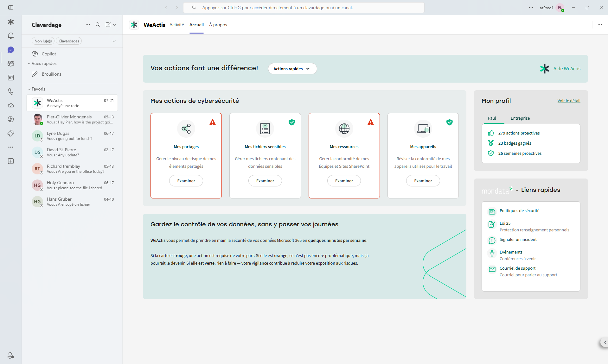The height and width of the screenshot is (364, 608).
Task: Select the Entreprise profile tab
Action: 520,118
